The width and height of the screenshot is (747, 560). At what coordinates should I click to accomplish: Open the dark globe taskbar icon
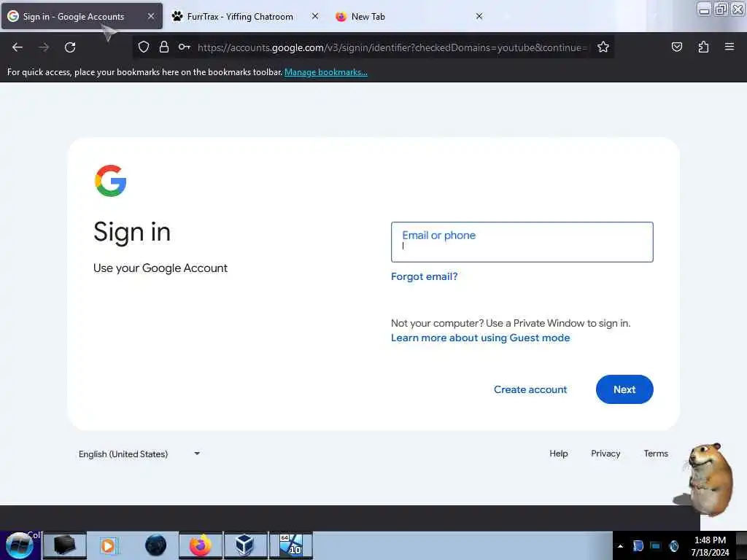(x=155, y=545)
